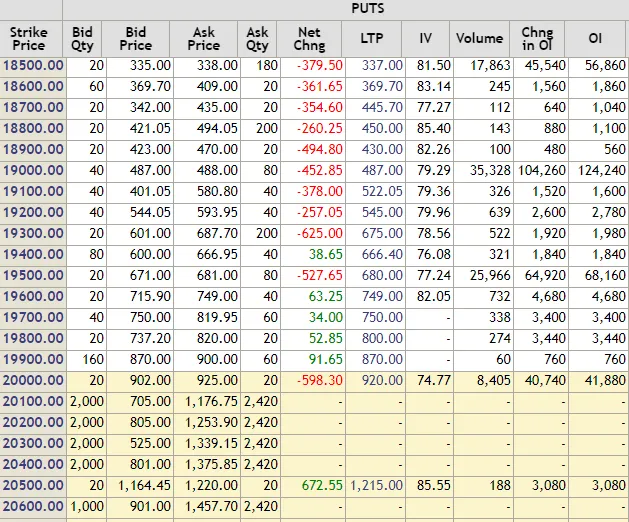Select the 19000.00 strike price row
Screen dimensions: 629x522
(33, 170)
